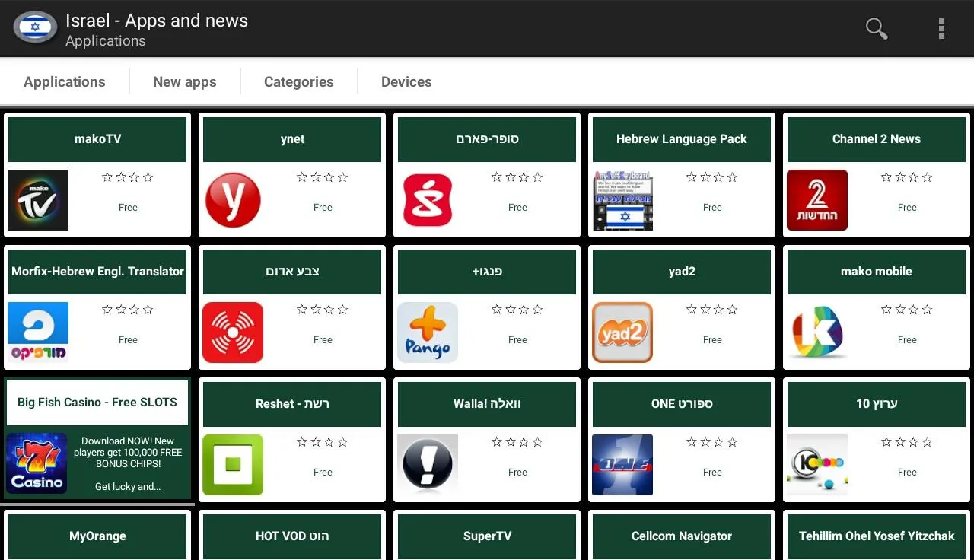Click the ynet star rating

[x=323, y=177]
